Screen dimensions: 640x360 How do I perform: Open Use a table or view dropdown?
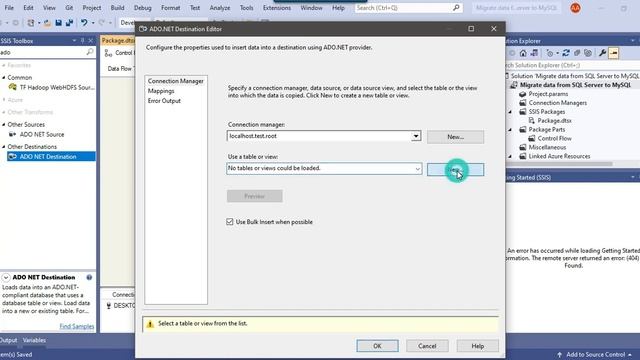pyautogui.click(x=418, y=169)
